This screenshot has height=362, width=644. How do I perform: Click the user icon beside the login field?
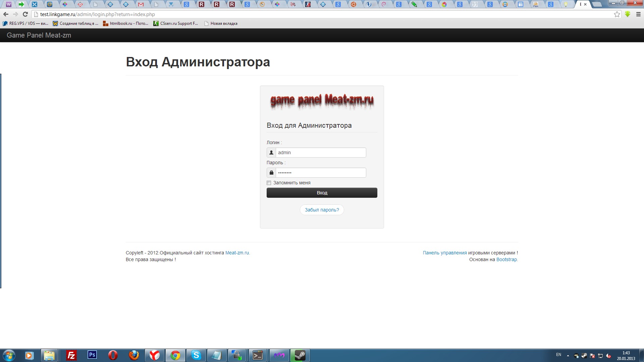point(271,153)
